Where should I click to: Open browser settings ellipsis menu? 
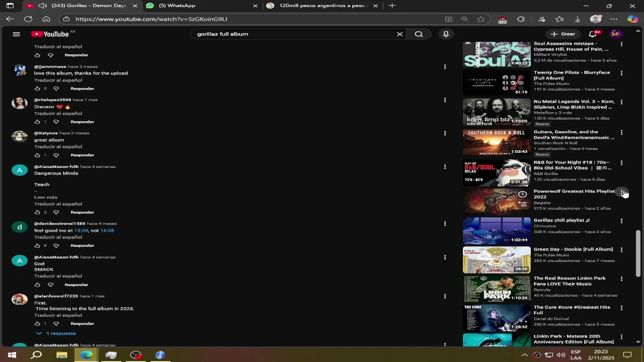(614, 19)
